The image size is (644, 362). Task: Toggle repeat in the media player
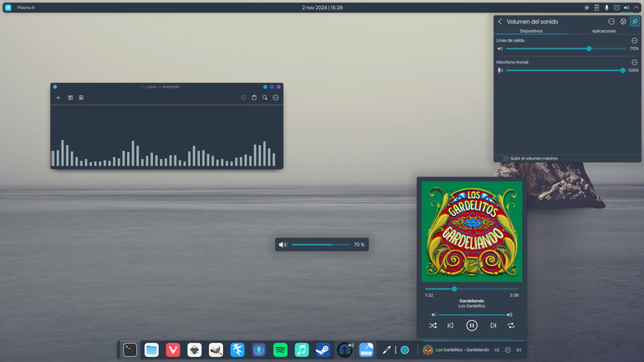click(511, 325)
